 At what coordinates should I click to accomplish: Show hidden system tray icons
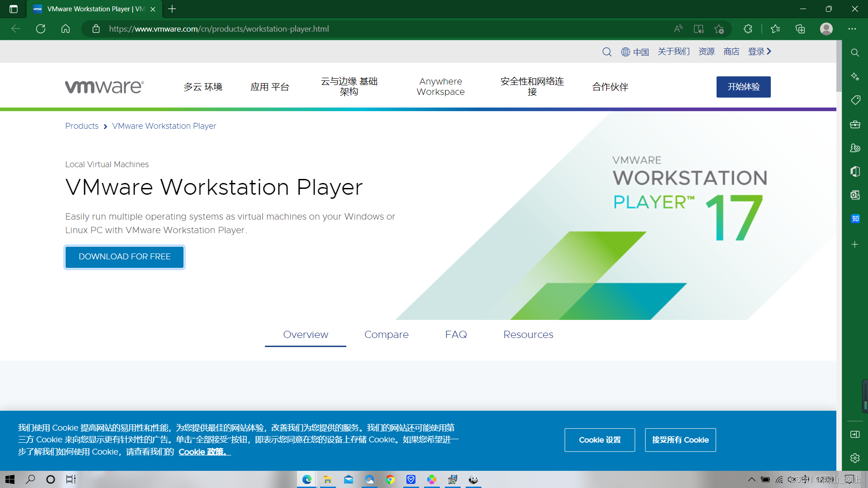(751, 479)
